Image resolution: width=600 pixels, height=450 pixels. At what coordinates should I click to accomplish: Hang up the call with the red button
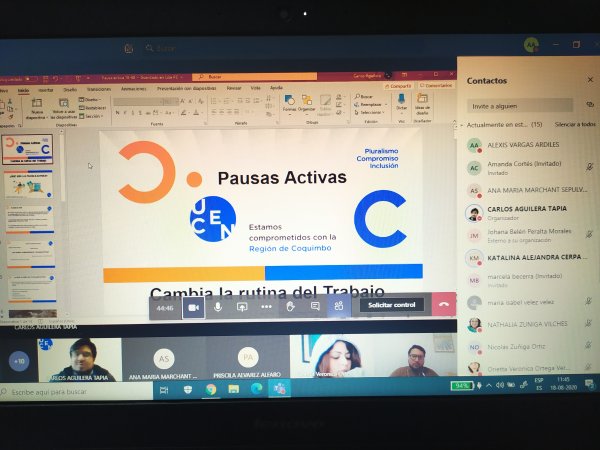click(444, 304)
